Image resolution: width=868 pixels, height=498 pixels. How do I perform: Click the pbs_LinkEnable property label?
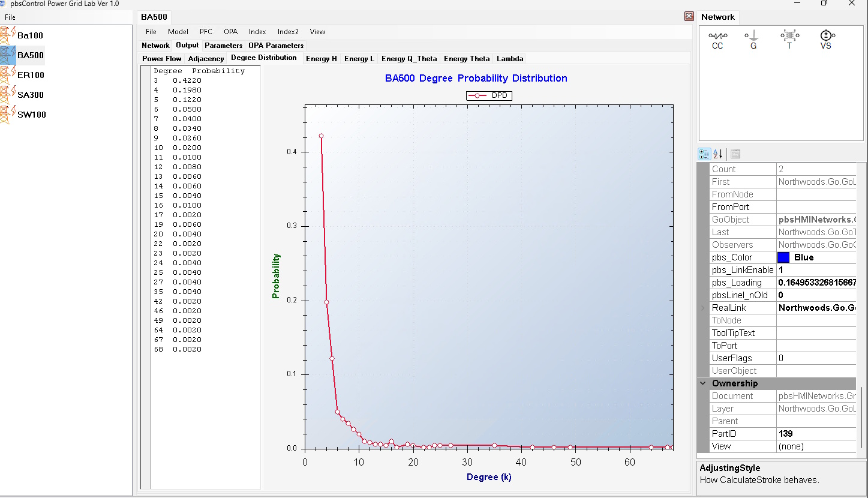[x=743, y=270]
